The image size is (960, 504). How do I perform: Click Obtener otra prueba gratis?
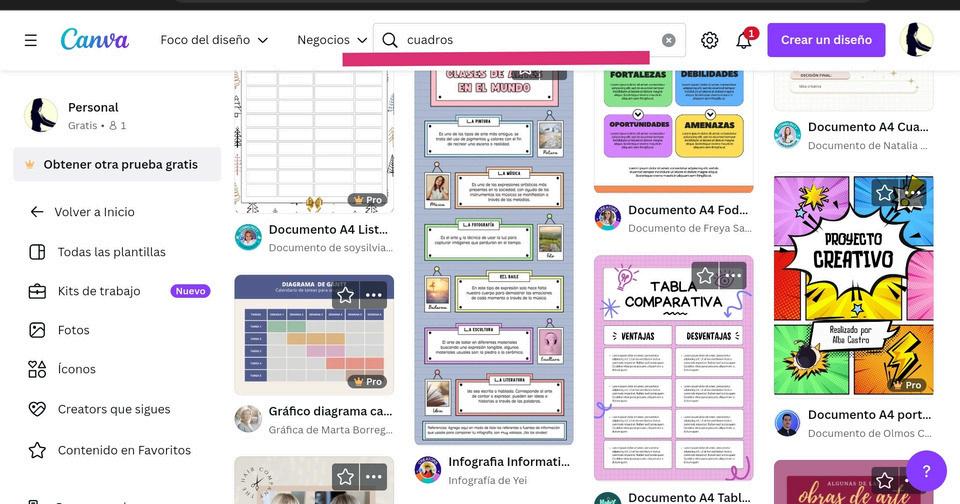click(x=117, y=164)
